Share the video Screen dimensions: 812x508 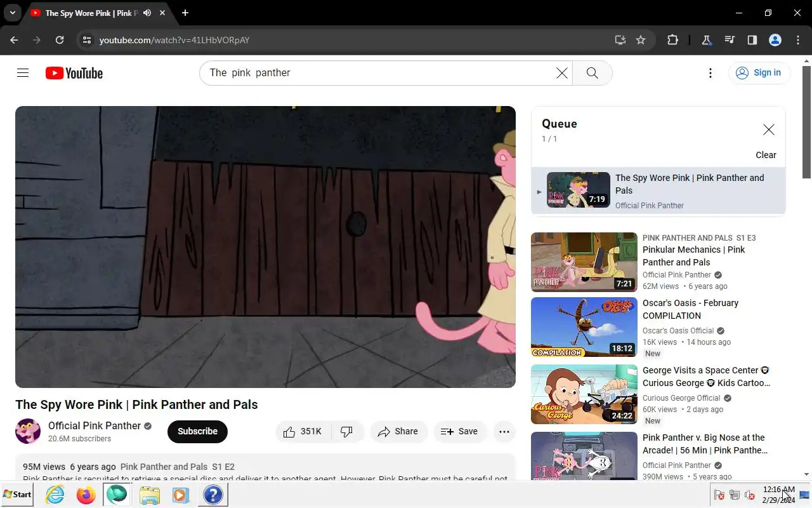[x=398, y=431]
